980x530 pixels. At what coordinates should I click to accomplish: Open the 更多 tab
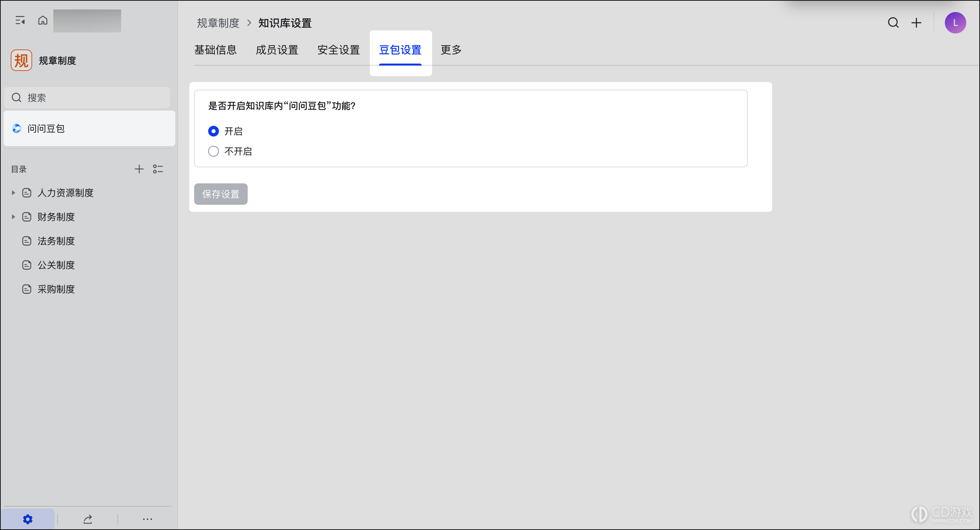point(451,50)
